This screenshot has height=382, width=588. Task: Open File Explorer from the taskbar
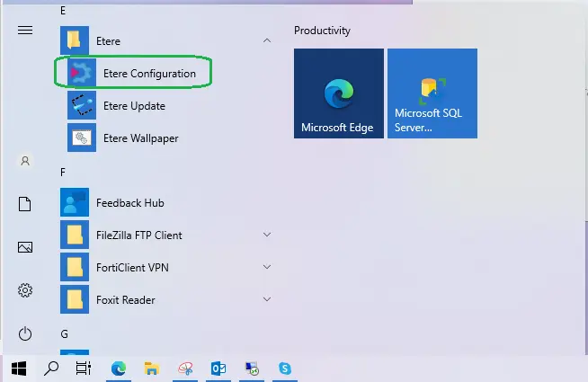click(152, 369)
